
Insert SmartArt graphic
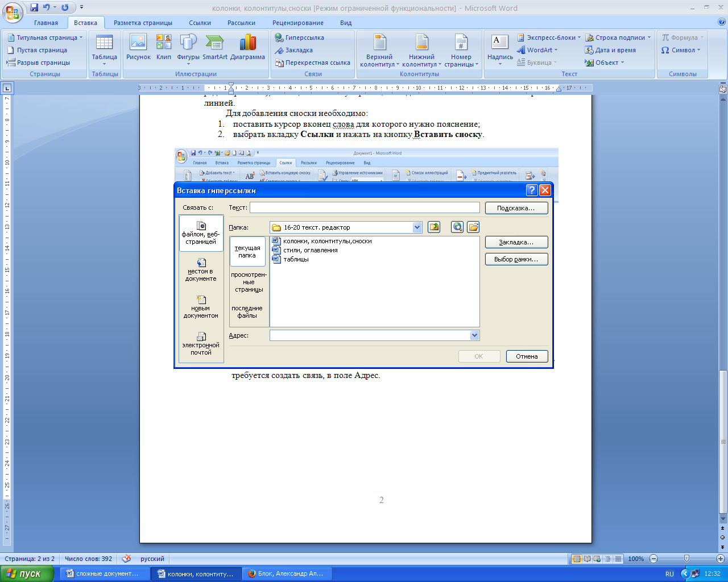(x=214, y=47)
